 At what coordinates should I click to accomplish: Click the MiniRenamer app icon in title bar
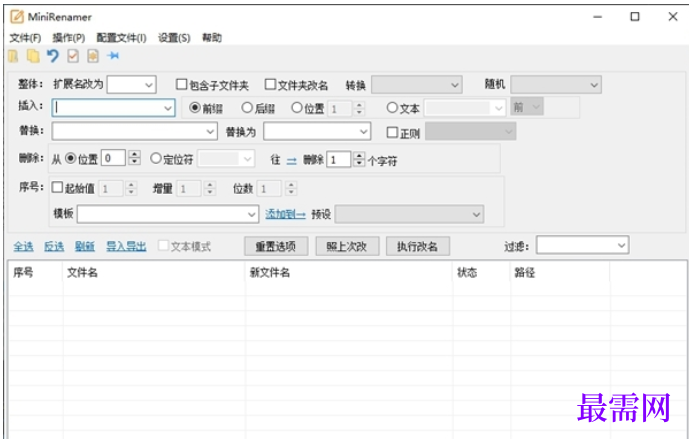(17, 17)
